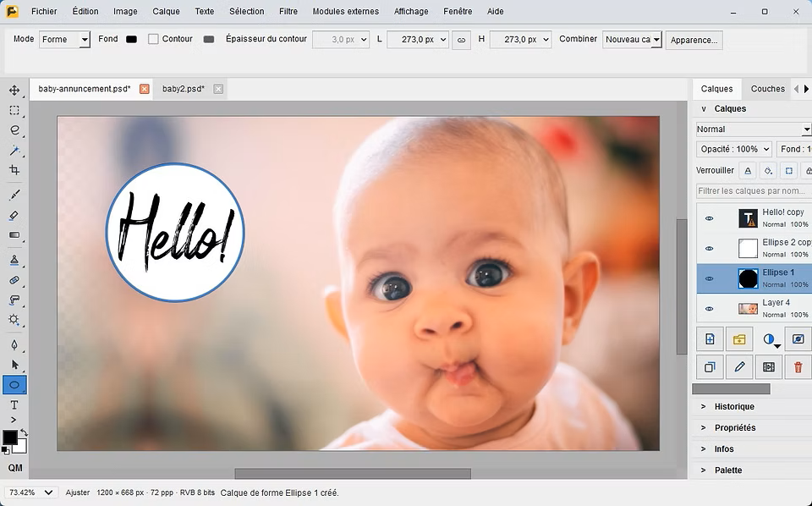The width and height of the screenshot is (812, 506).
Task: Create a new layer folder
Action: [x=739, y=339]
